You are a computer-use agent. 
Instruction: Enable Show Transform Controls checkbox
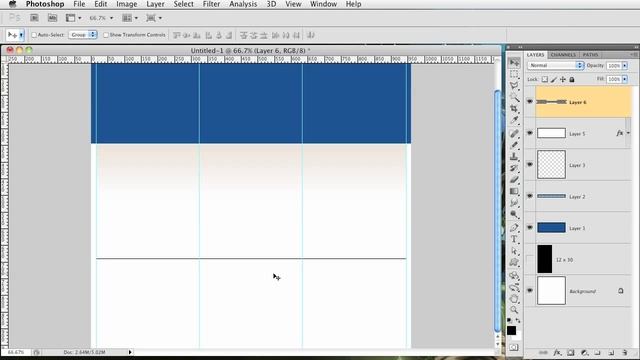106,35
